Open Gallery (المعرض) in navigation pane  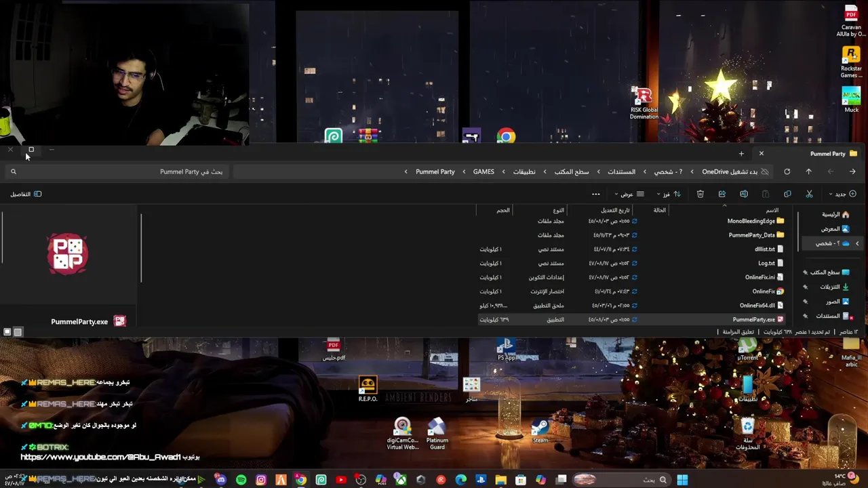point(835,229)
